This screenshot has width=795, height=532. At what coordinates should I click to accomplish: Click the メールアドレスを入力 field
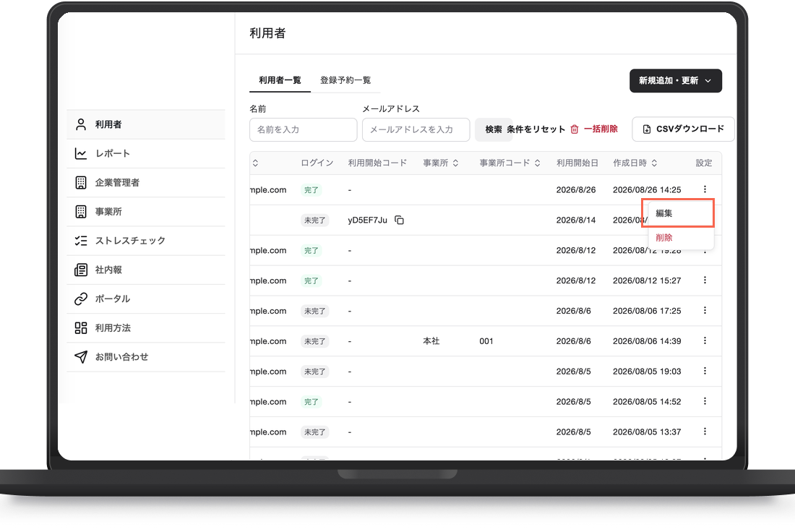point(416,130)
